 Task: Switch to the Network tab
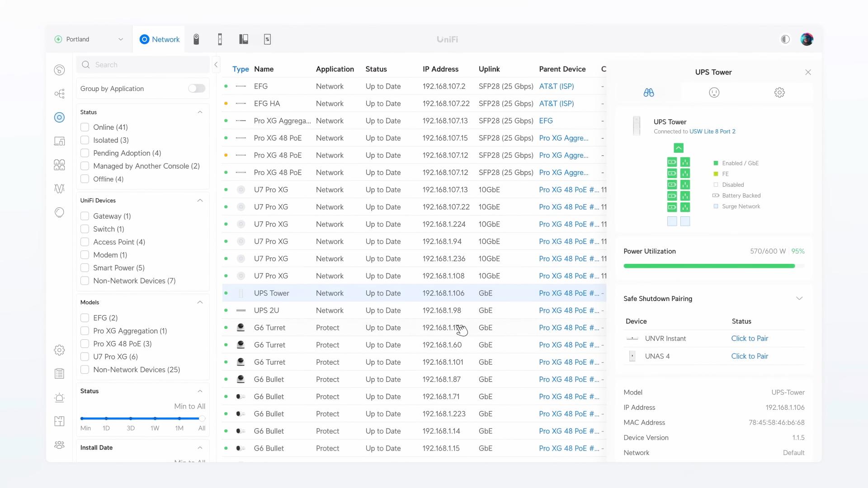(x=160, y=39)
